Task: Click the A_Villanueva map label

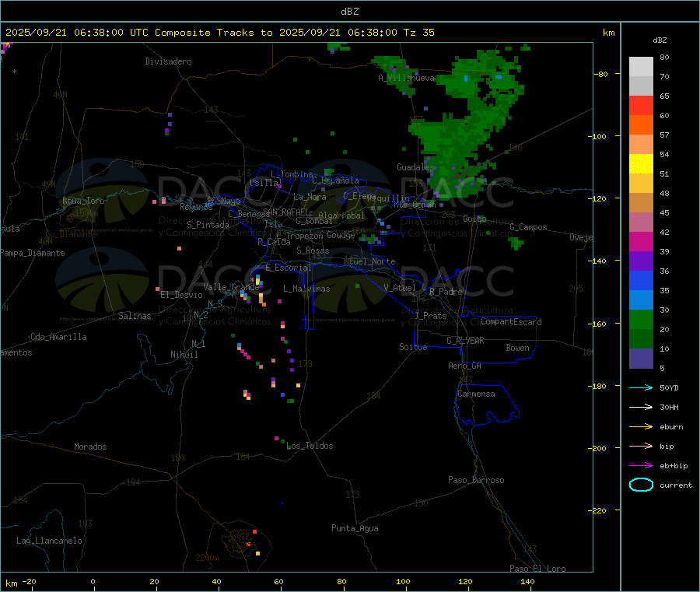Action: 406,78
